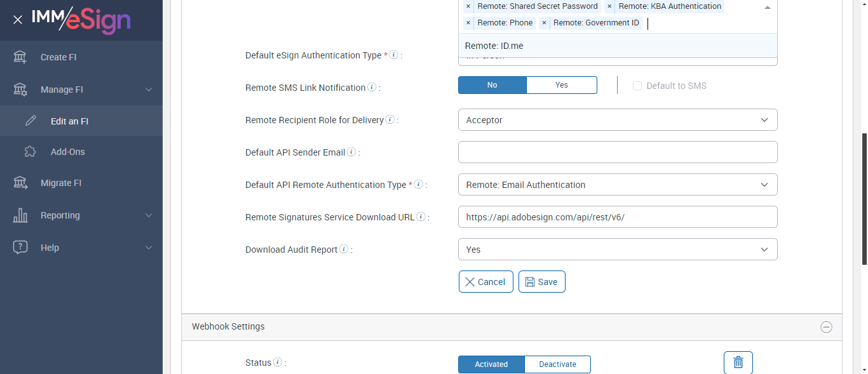Click the Reporting bar chart icon
868x374 pixels.
click(20, 215)
